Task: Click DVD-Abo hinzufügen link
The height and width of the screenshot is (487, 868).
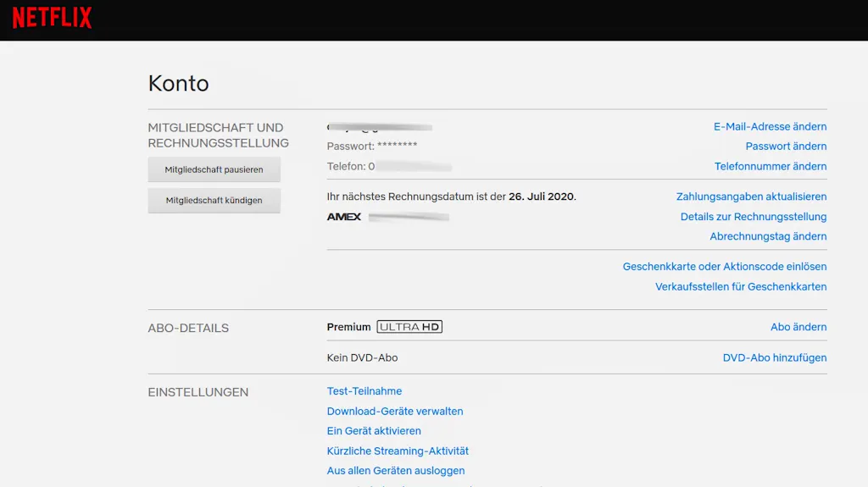Action: [775, 358]
